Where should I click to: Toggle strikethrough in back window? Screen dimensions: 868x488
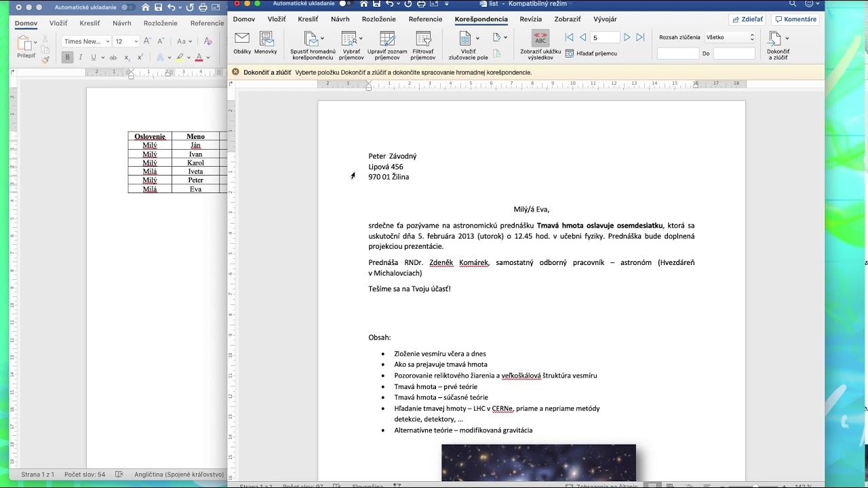(x=113, y=58)
